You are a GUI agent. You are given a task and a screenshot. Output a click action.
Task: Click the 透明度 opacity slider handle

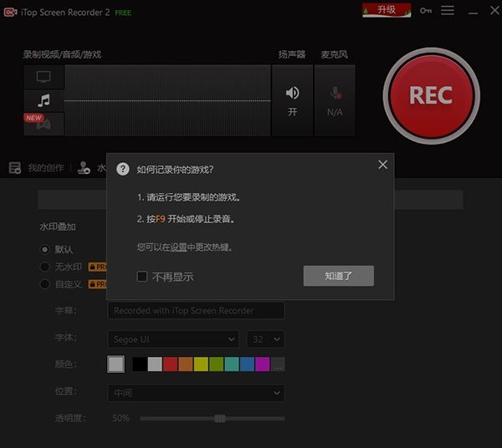pos(220,418)
